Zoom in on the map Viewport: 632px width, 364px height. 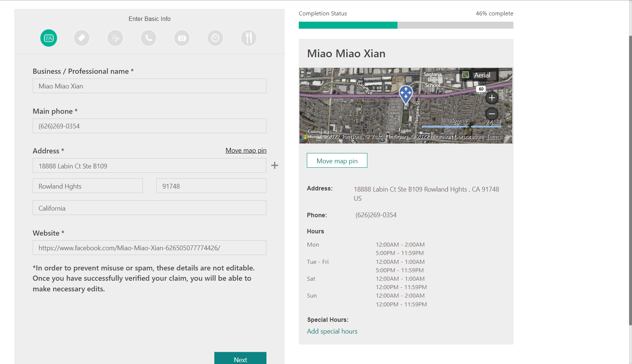point(492,98)
